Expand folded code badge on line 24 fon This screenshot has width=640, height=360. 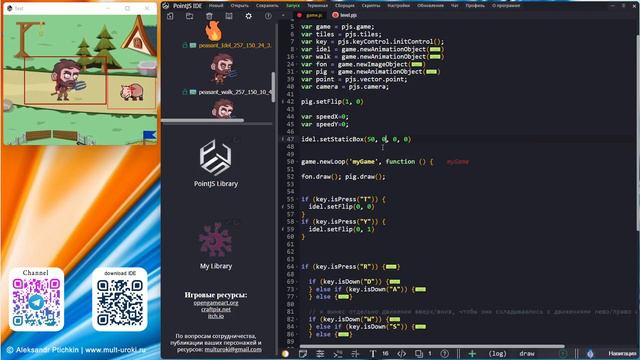[x=417, y=64]
